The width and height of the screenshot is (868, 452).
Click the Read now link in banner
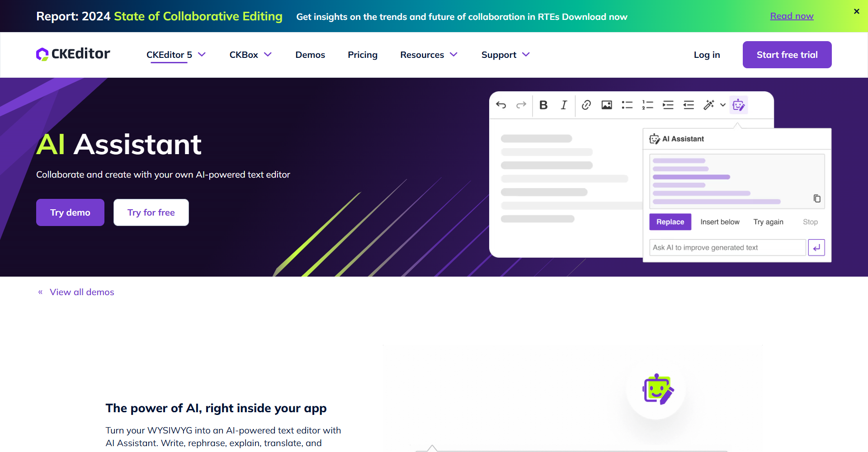pyautogui.click(x=792, y=16)
